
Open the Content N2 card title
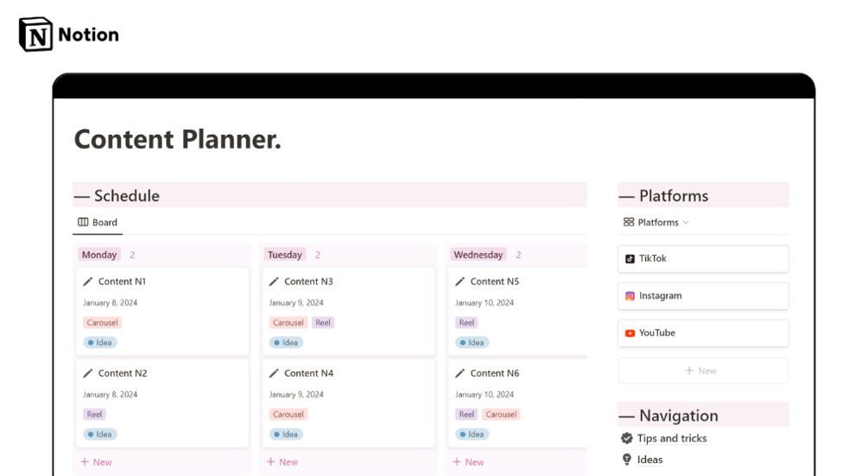(x=123, y=373)
